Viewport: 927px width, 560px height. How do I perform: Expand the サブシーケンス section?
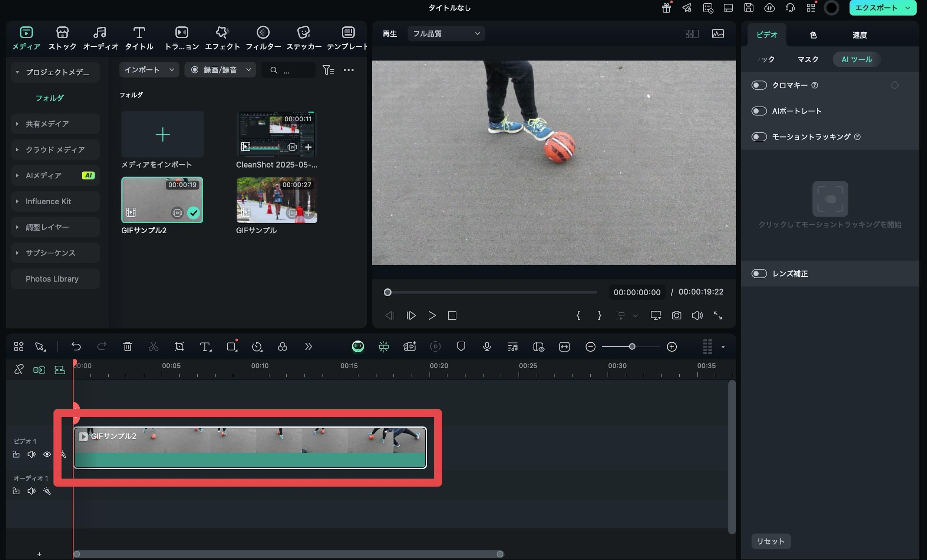[17, 253]
